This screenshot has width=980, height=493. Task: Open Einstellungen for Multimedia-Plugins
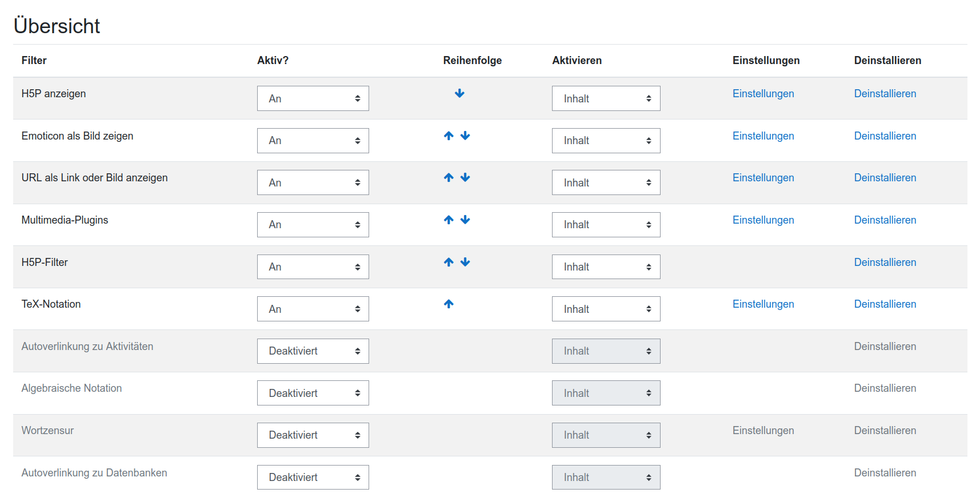click(763, 220)
